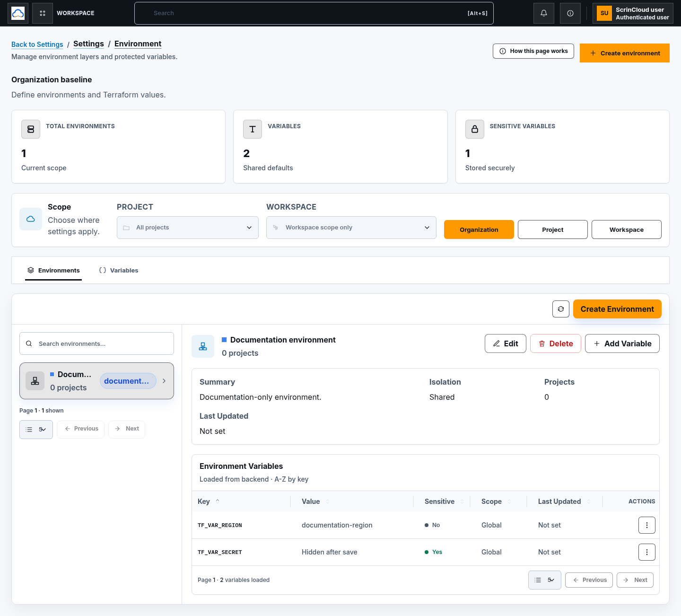Open actions menu for TF_VAR_REGION
The height and width of the screenshot is (616, 681).
647,525
